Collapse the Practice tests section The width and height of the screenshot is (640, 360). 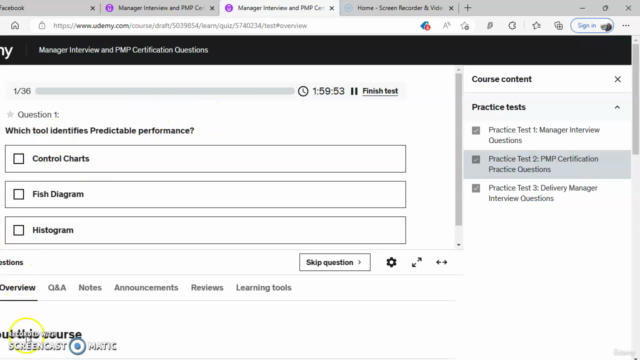click(x=617, y=107)
